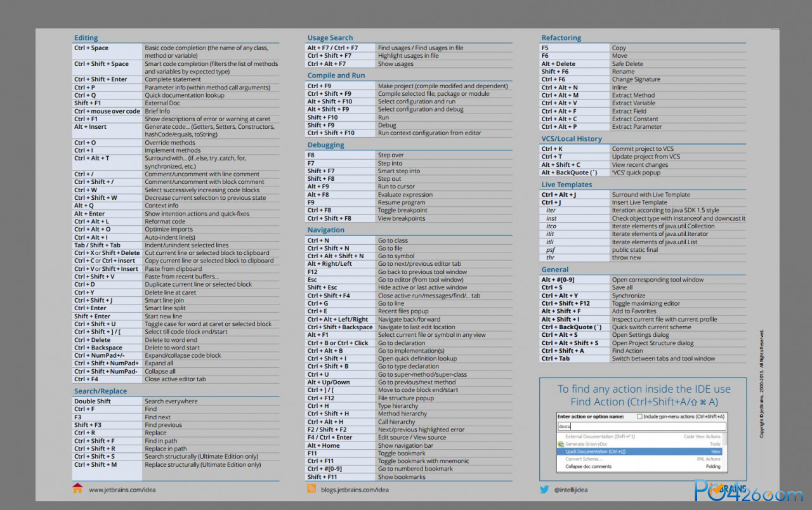Click the red home icon beside www.jetbrains.com/idea
This screenshot has height=510, width=812.
(x=77, y=488)
